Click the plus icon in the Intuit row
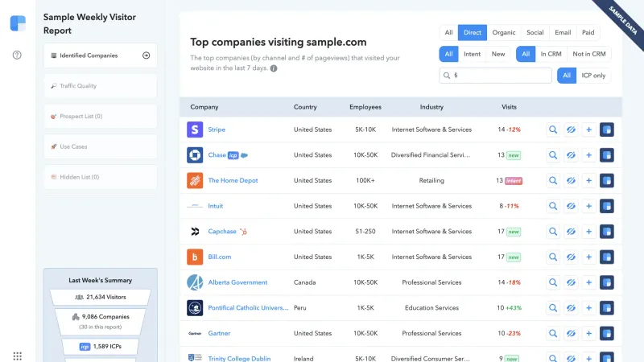Screen dimensions: 644x362 click(x=588, y=206)
